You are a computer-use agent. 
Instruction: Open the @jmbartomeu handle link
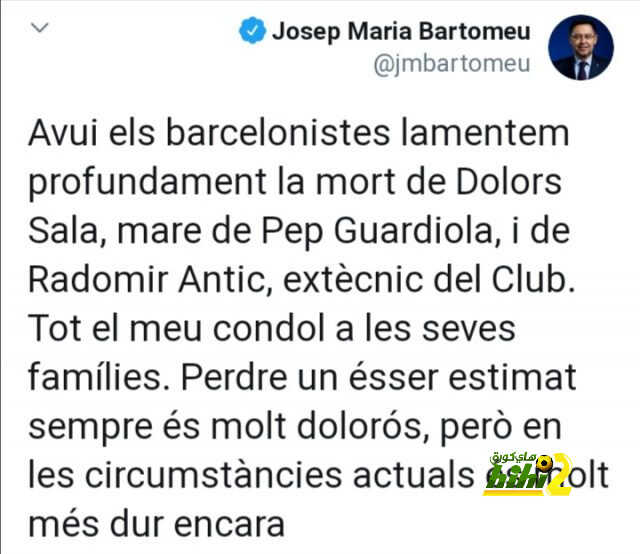[452, 64]
